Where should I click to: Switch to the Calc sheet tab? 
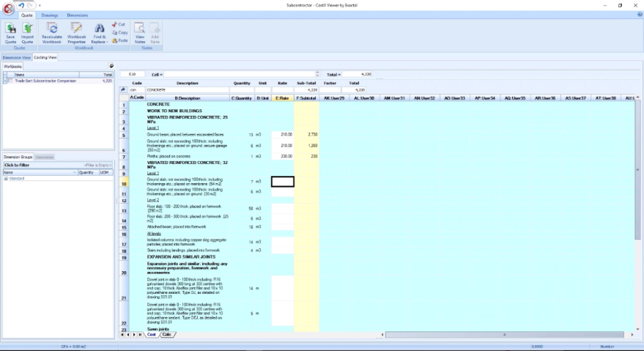coord(167,335)
